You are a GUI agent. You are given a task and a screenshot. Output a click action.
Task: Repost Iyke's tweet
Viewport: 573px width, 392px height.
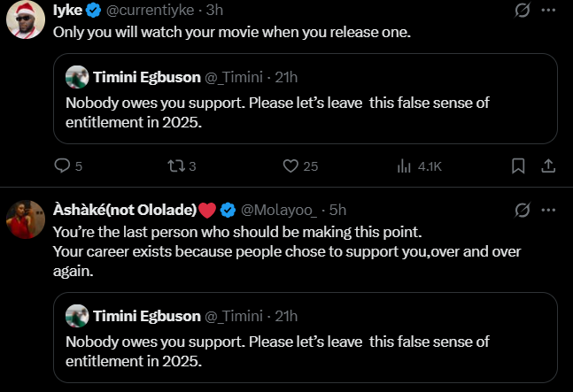tap(175, 165)
